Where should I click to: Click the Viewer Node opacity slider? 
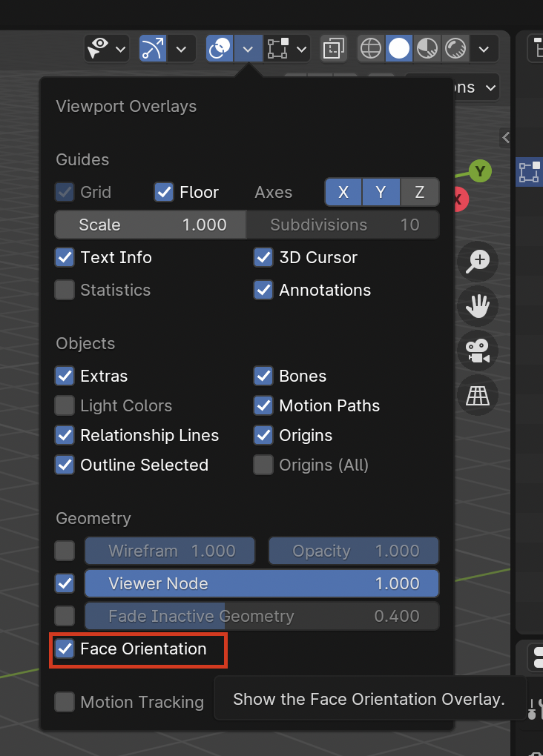[261, 583]
